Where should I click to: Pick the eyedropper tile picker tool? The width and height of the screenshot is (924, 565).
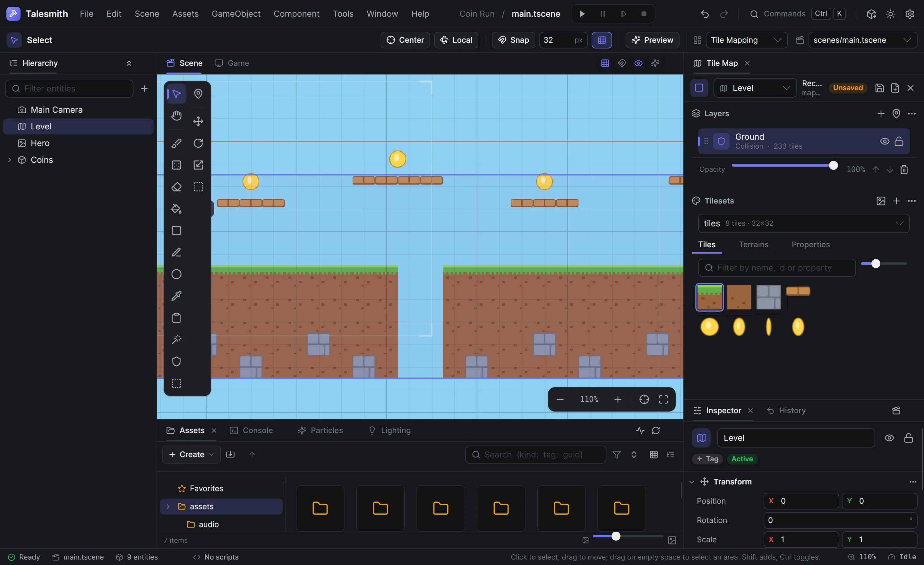point(176,296)
